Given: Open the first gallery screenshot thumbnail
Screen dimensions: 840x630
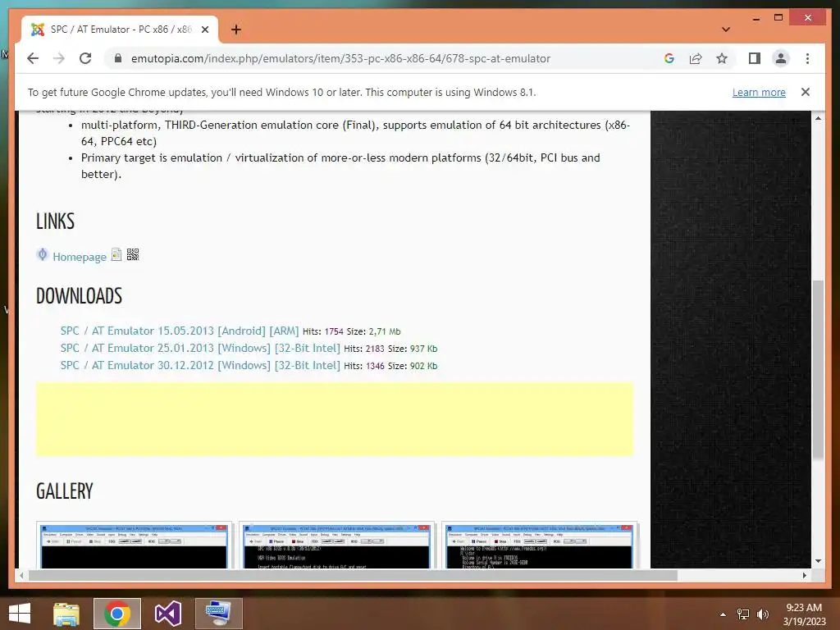Looking at the screenshot, I should tap(135, 546).
